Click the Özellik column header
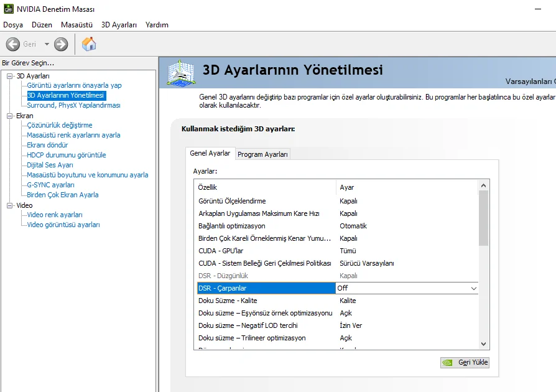 pos(265,187)
